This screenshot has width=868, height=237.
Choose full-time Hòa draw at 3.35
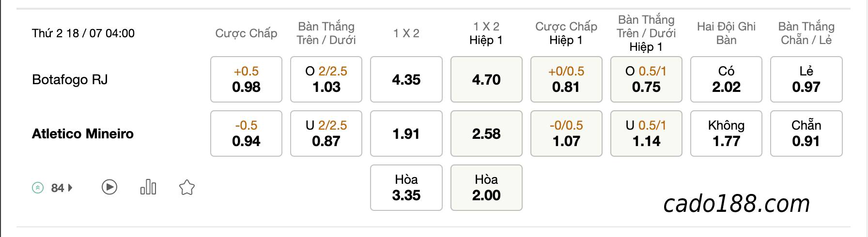click(x=406, y=188)
